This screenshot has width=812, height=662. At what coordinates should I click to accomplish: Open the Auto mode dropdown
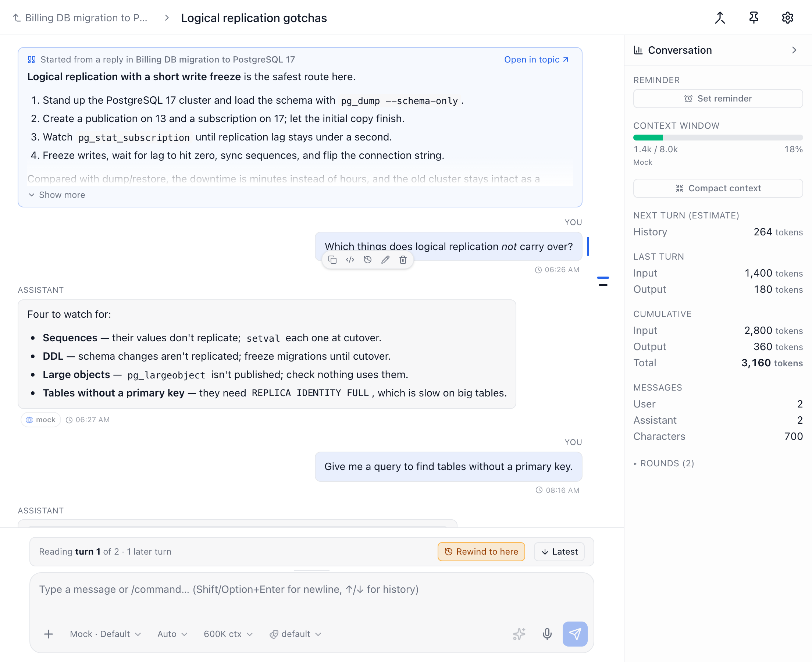tap(172, 634)
